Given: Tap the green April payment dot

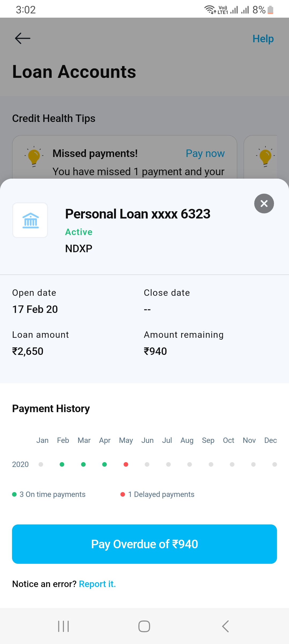Looking at the screenshot, I should pyautogui.click(x=104, y=464).
